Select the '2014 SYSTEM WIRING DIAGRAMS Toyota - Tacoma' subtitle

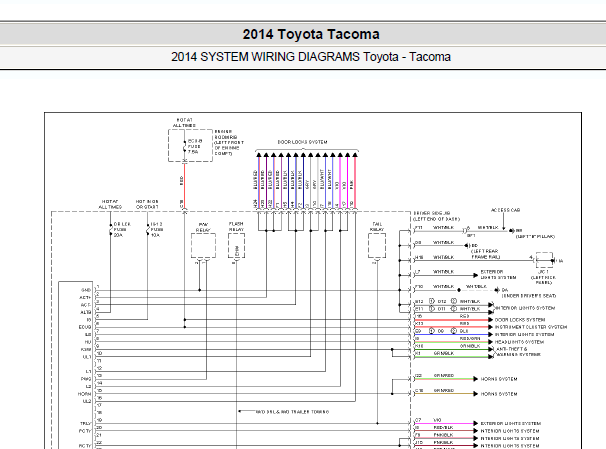click(x=311, y=57)
